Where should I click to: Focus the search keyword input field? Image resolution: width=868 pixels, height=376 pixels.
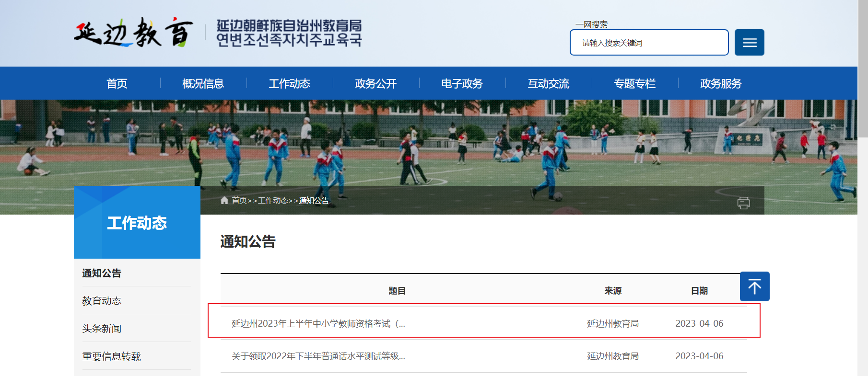(x=649, y=43)
